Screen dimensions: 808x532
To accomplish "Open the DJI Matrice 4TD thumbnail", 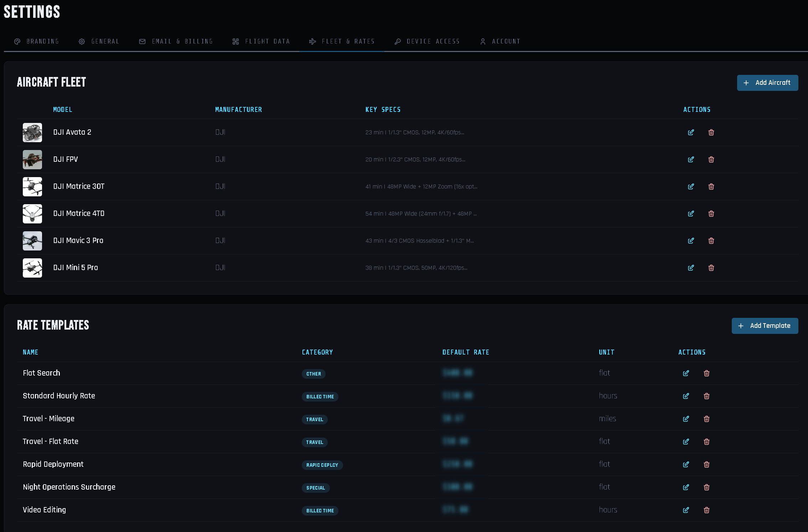I will 32,213.
